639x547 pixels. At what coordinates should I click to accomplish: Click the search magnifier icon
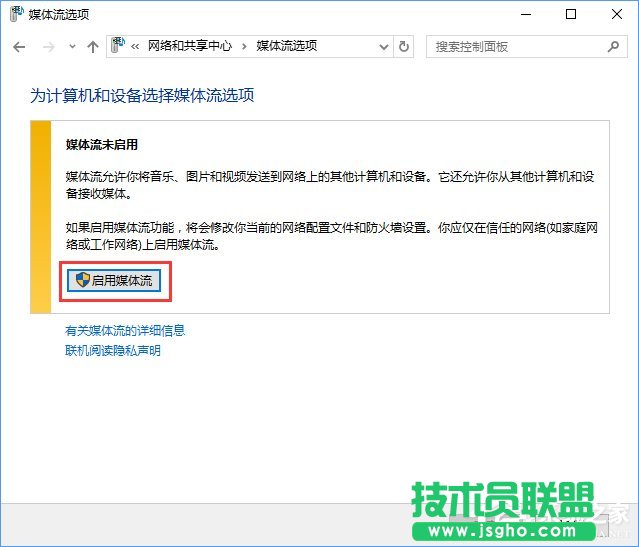[613, 46]
